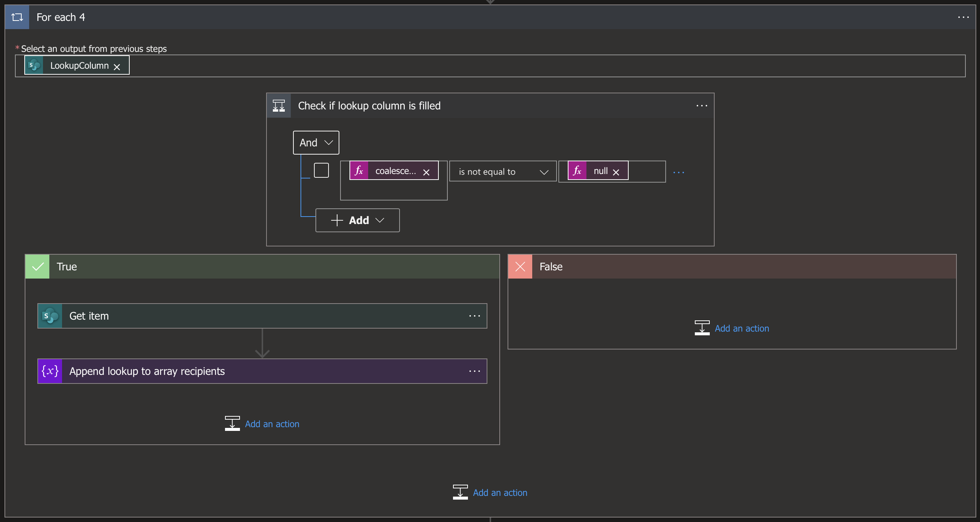Open condition row blue ellipsis options
980x522 pixels.
(678, 172)
